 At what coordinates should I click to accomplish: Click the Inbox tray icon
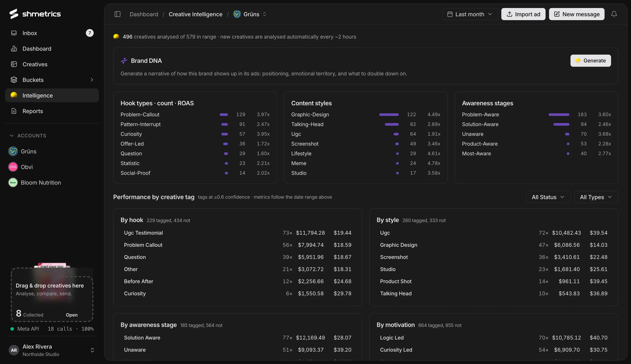(x=14, y=33)
